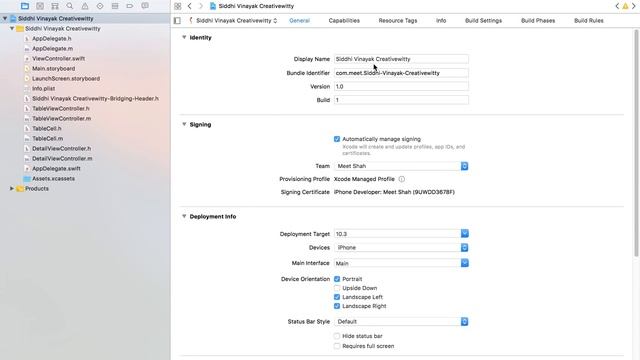The height and width of the screenshot is (360, 640).
Task: Switch to the Info tab
Action: click(x=441, y=20)
